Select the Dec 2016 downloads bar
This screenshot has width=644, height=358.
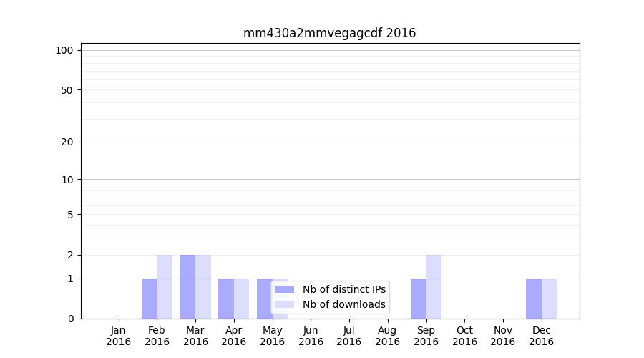click(x=549, y=299)
